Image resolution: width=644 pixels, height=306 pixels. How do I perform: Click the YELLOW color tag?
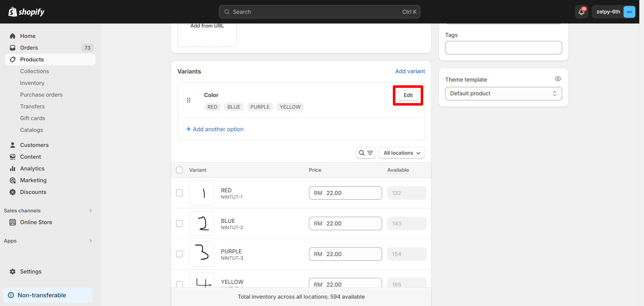click(290, 107)
